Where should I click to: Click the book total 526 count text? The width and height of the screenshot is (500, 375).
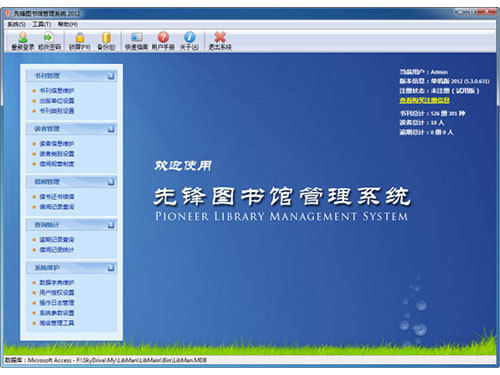click(432, 114)
